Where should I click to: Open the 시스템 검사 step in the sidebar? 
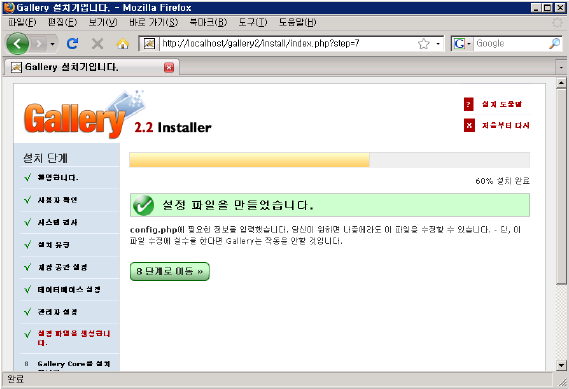click(x=57, y=222)
